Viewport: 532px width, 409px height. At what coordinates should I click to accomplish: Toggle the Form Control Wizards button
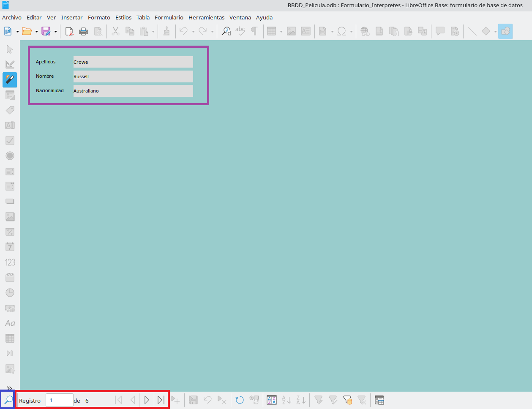10,79
